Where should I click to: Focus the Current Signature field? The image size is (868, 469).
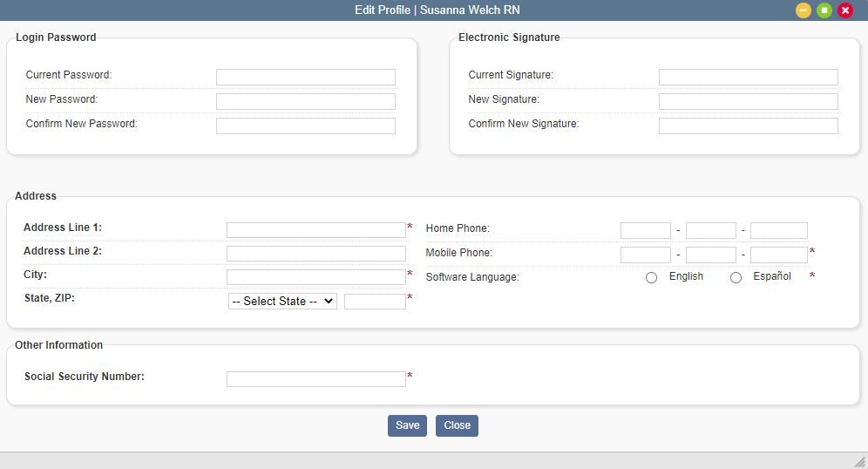[749, 77]
